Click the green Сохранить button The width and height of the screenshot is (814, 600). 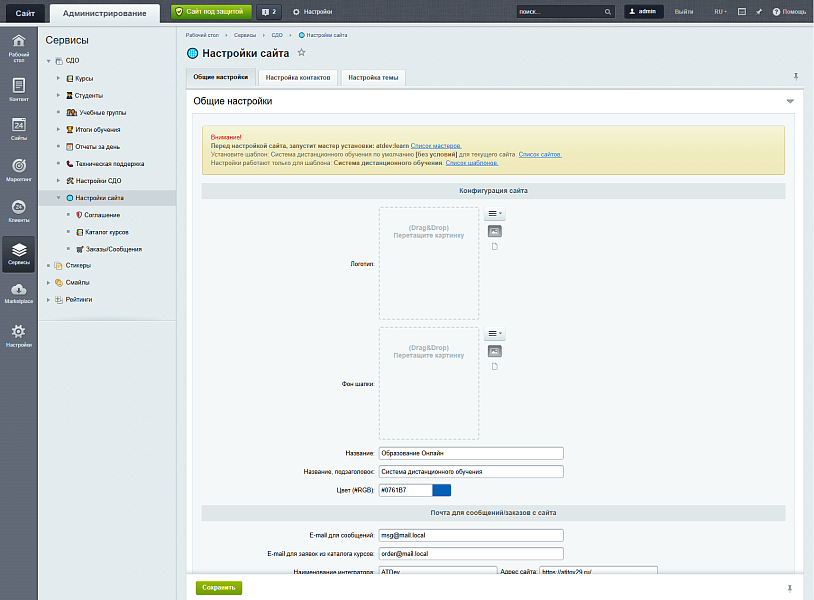pyautogui.click(x=218, y=588)
